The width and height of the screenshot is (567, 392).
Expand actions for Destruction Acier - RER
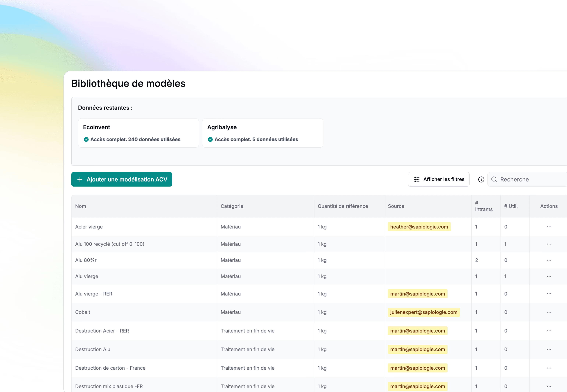click(549, 331)
